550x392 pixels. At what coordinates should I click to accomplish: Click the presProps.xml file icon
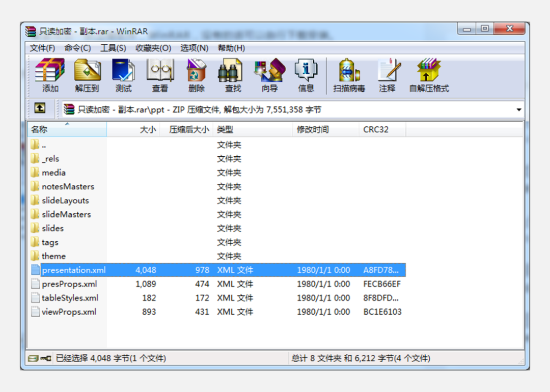(x=35, y=284)
